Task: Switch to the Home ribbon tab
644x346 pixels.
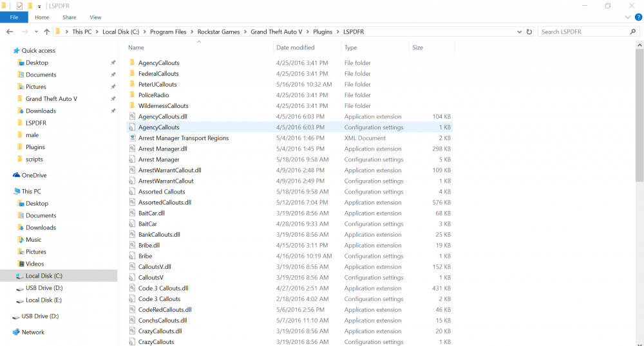Action: pyautogui.click(x=42, y=17)
